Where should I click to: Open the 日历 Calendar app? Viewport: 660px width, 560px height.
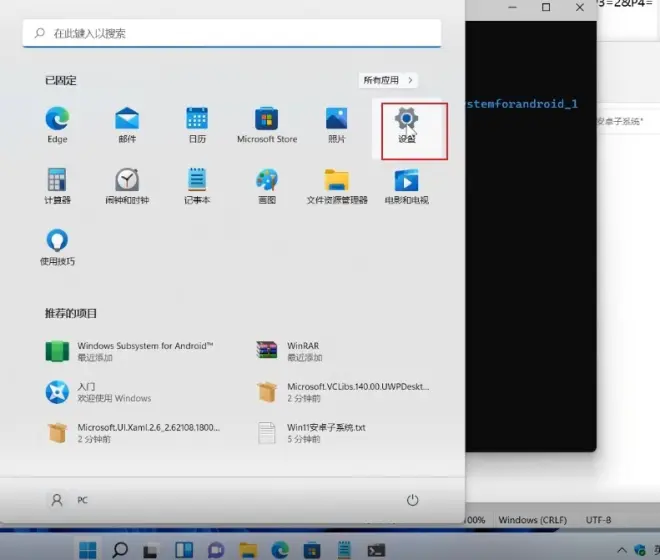pos(197,125)
